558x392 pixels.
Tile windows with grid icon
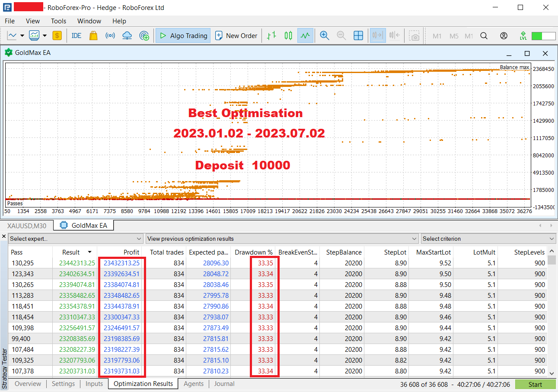coord(358,35)
